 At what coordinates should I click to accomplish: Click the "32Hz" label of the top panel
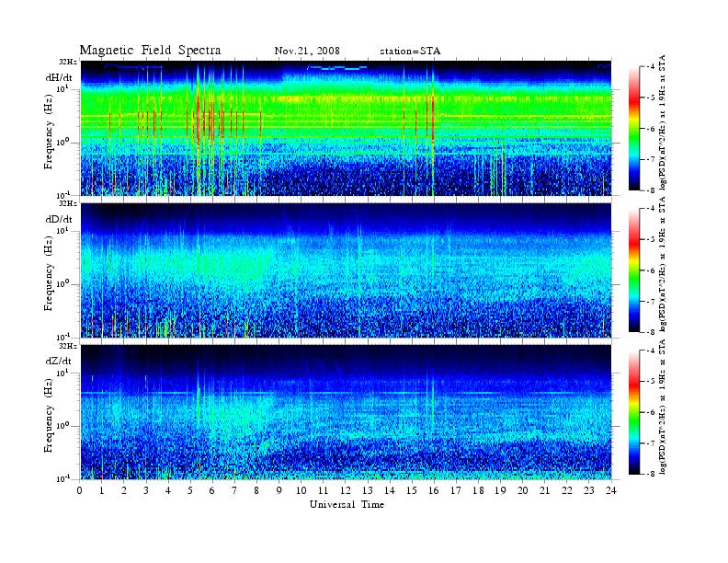point(68,62)
